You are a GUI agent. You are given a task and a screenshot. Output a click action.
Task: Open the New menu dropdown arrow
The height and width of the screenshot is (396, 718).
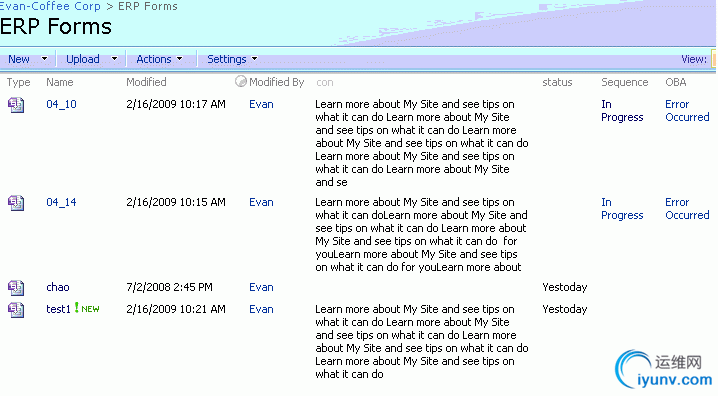44,59
